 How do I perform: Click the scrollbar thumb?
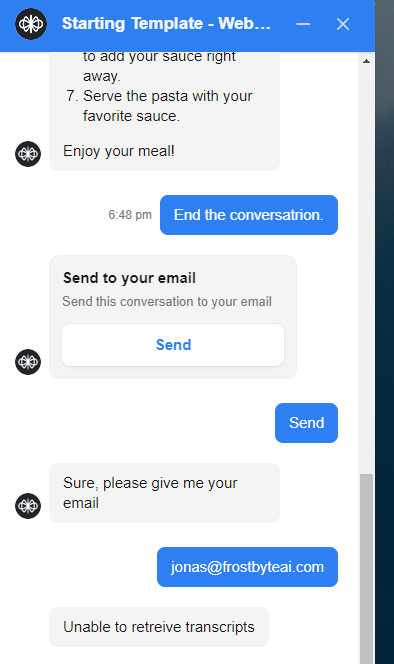pos(366,569)
